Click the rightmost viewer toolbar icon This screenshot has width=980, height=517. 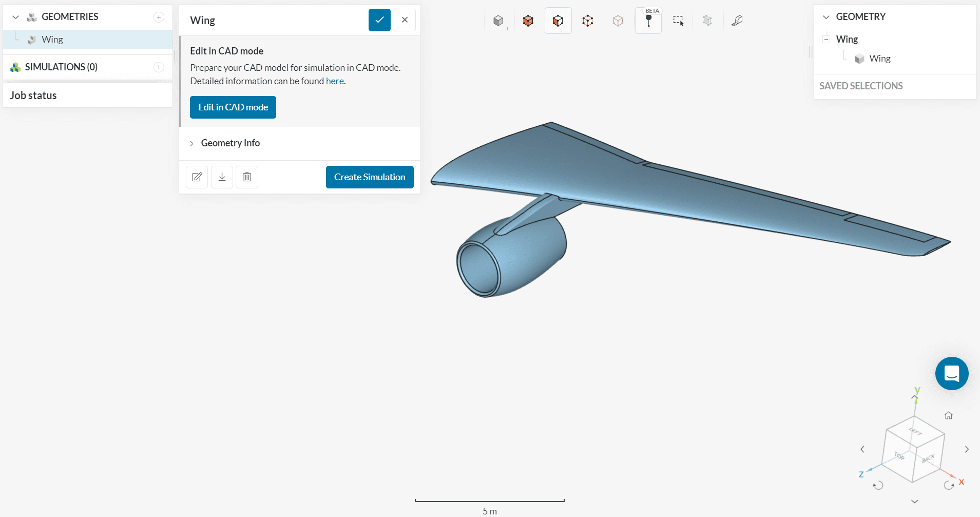(737, 21)
